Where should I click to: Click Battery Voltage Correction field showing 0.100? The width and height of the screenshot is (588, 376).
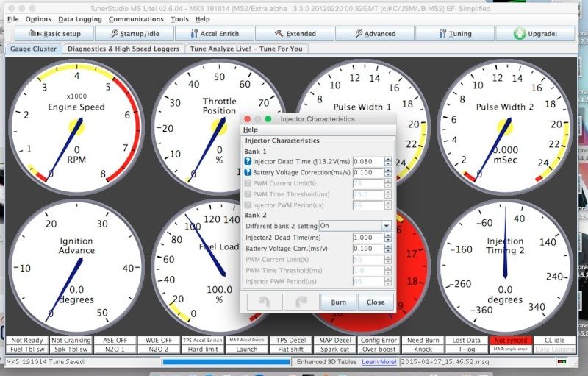tap(368, 172)
